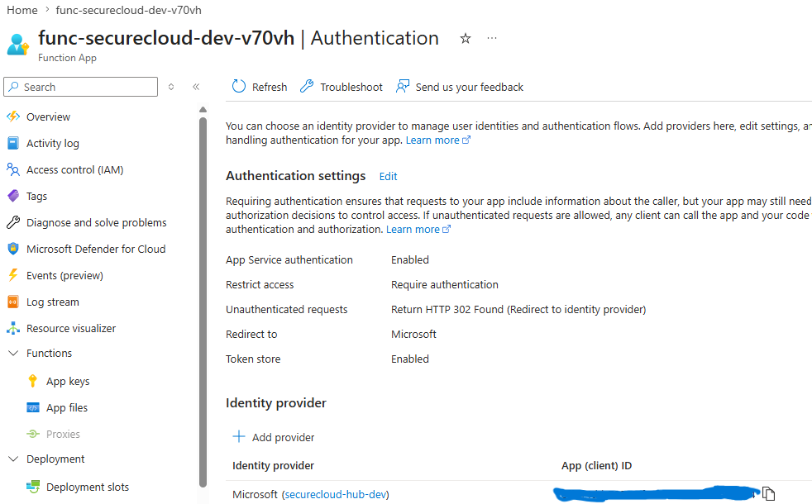Click inside the sidebar search box
The height and width of the screenshot is (504, 812).
(80, 87)
